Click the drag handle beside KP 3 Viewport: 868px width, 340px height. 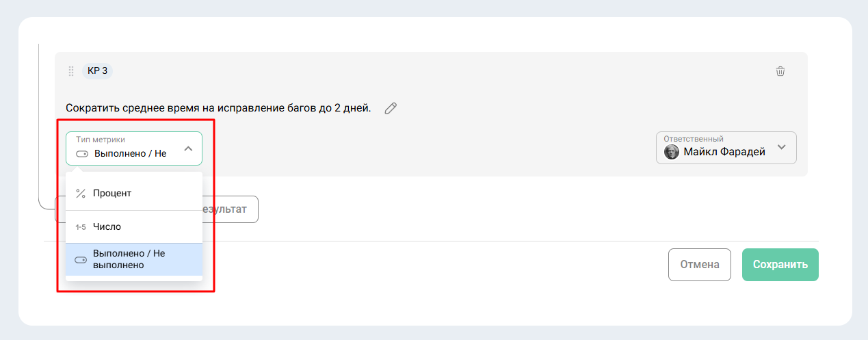(x=71, y=71)
